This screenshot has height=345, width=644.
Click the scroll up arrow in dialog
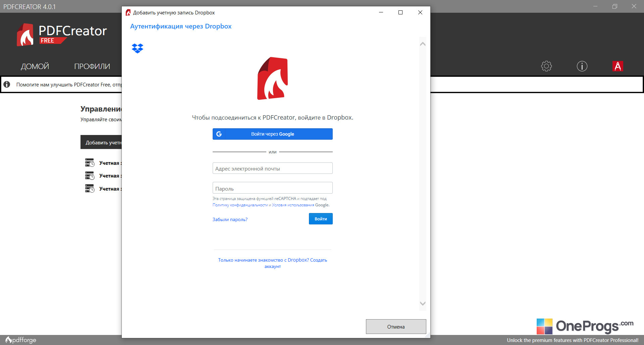click(x=423, y=44)
